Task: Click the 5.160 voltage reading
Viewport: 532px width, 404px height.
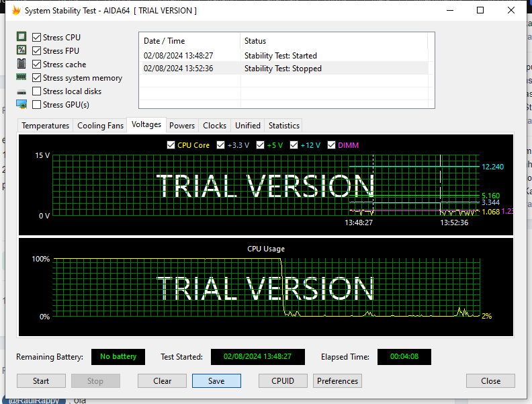Action: (490, 196)
